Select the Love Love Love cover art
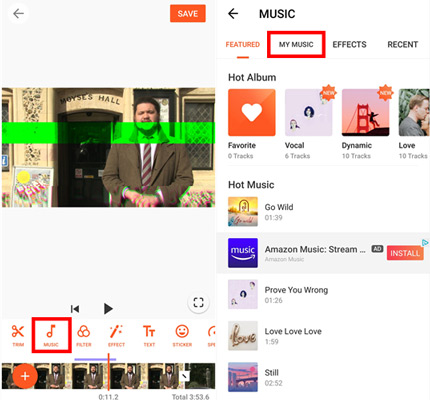 243,336
